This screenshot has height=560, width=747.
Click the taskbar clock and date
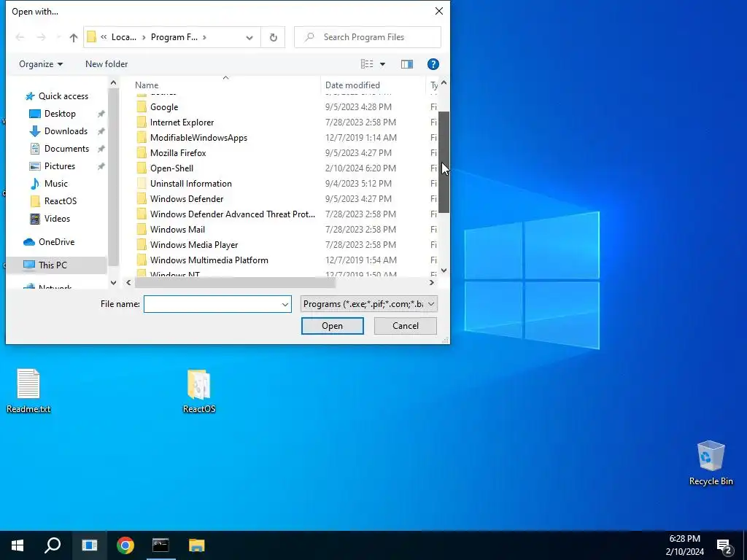coord(684,545)
